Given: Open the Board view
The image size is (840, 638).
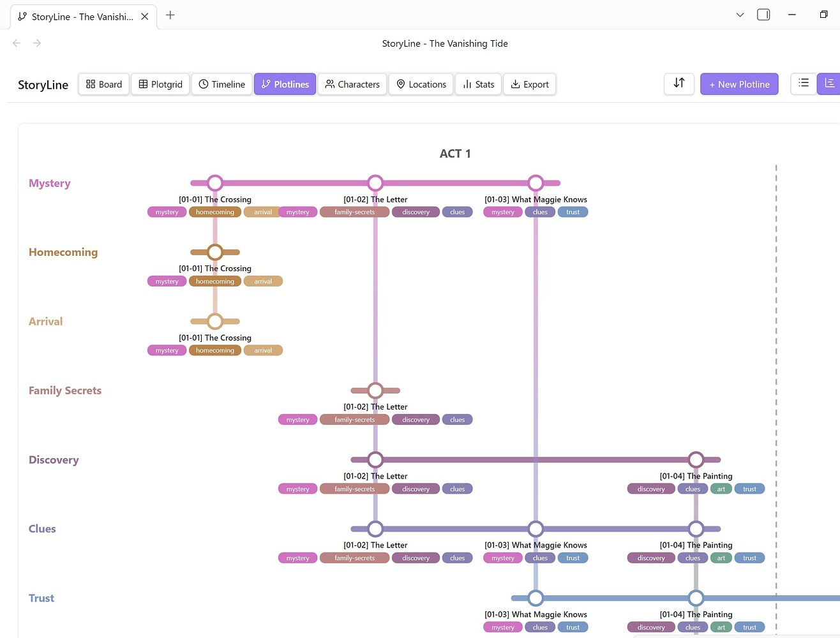Looking at the screenshot, I should (104, 84).
